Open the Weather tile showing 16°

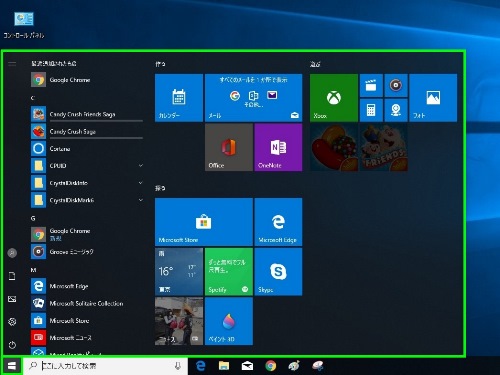(x=179, y=272)
